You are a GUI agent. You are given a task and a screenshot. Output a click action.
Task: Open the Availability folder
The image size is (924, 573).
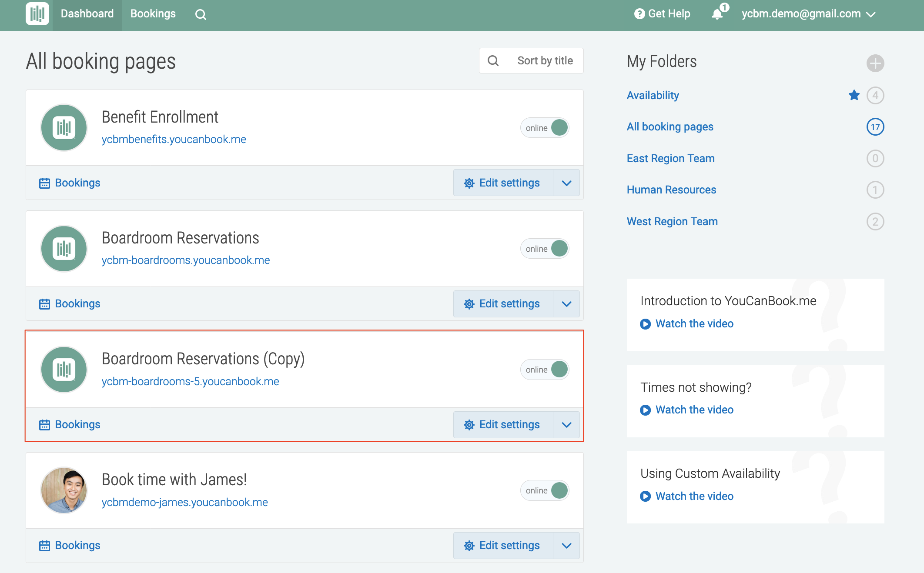(653, 96)
